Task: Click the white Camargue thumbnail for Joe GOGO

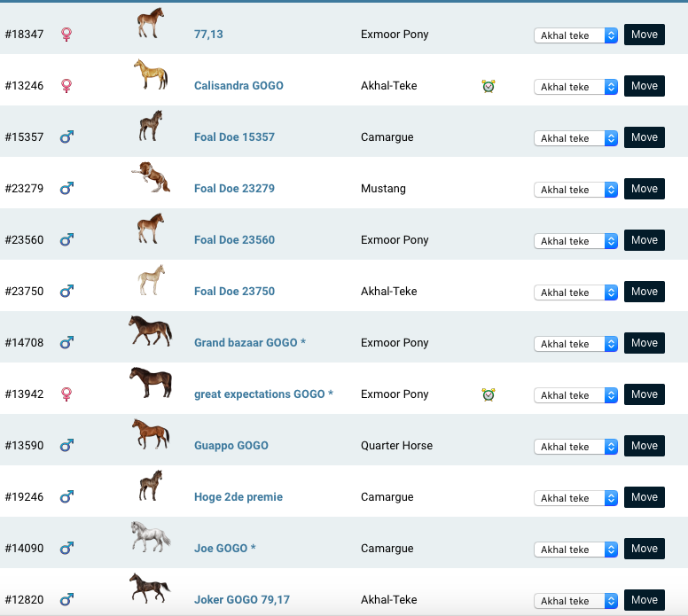Action: pos(150,537)
